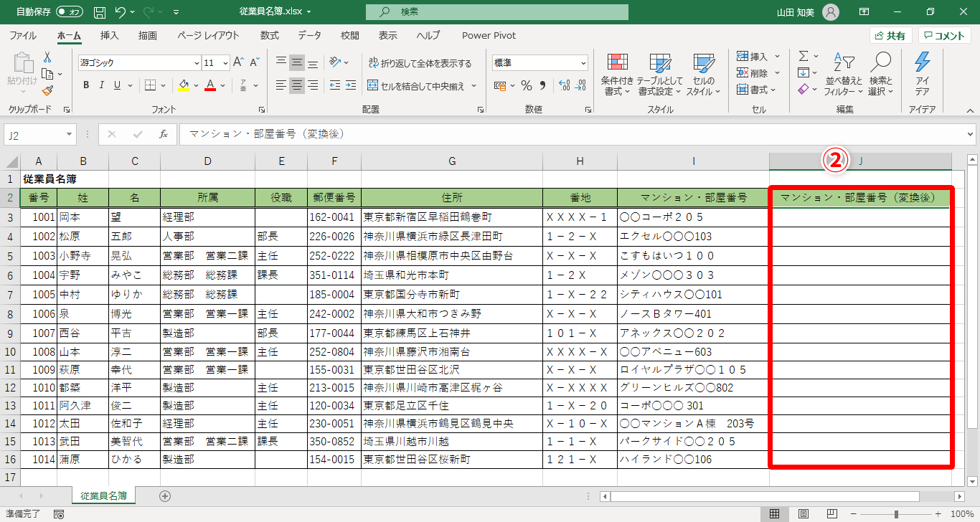Image resolution: width=980 pixels, height=522 pixels.
Task: Open the account named 山田 知美
Action: [x=807, y=12]
